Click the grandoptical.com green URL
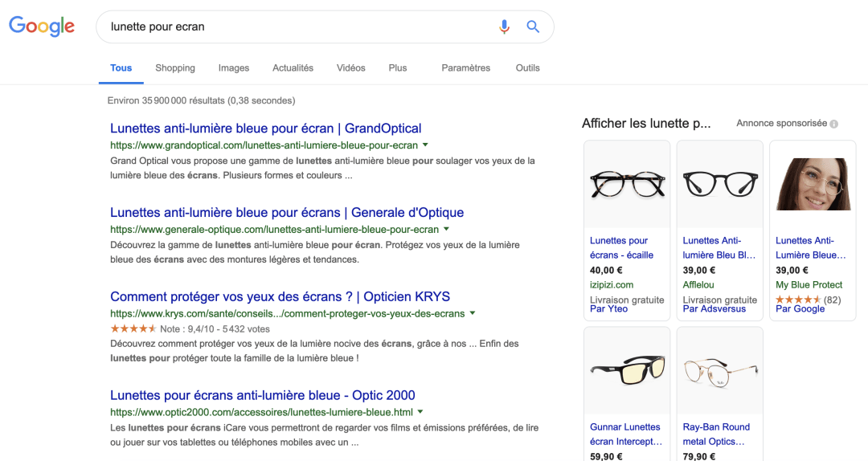This screenshot has height=461, width=868. [x=264, y=145]
